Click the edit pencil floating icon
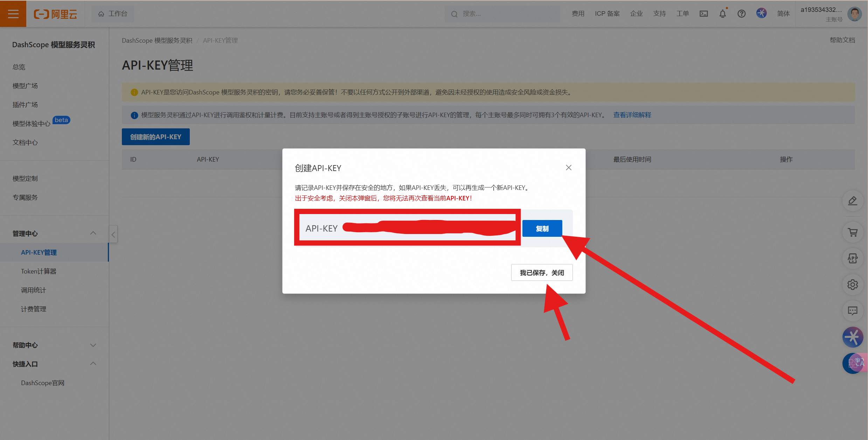This screenshot has width=868, height=440. click(x=852, y=201)
